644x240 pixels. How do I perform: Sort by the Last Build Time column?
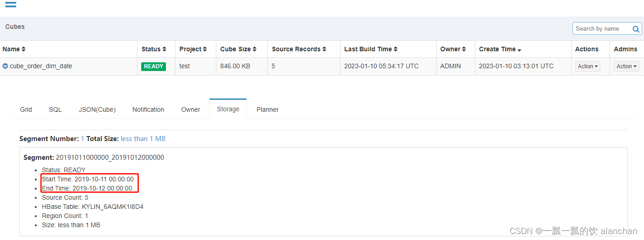click(x=371, y=49)
